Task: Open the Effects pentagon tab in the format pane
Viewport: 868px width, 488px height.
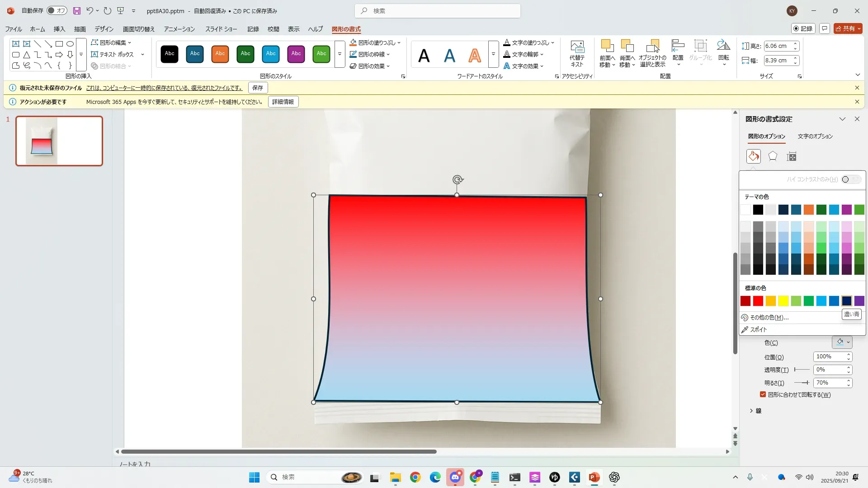Action: click(x=773, y=156)
